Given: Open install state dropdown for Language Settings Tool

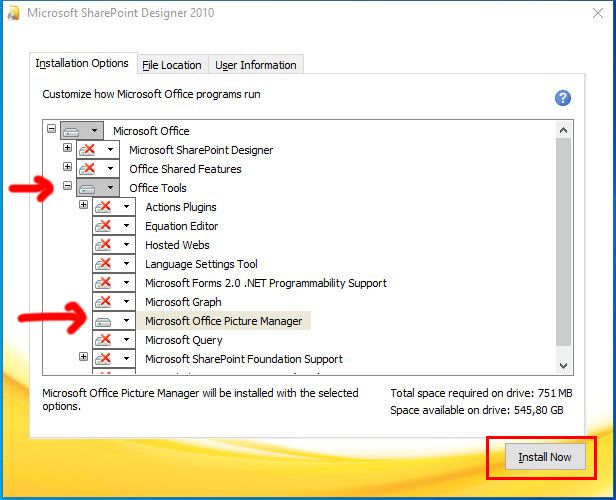Looking at the screenshot, I should 114,263.
